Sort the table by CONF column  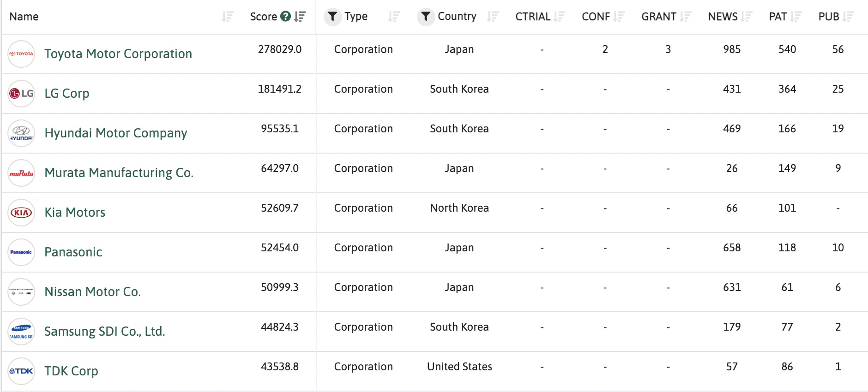point(619,17)
